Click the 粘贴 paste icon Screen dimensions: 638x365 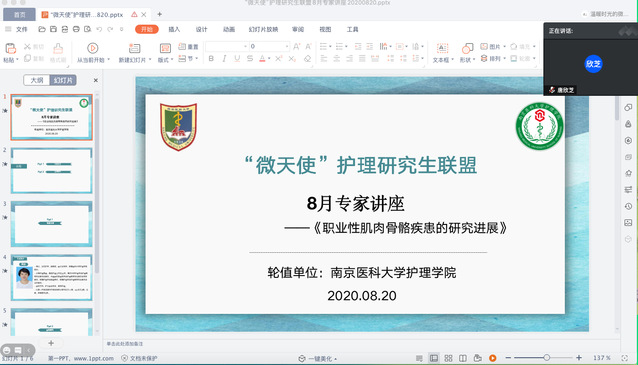point(10,48)
